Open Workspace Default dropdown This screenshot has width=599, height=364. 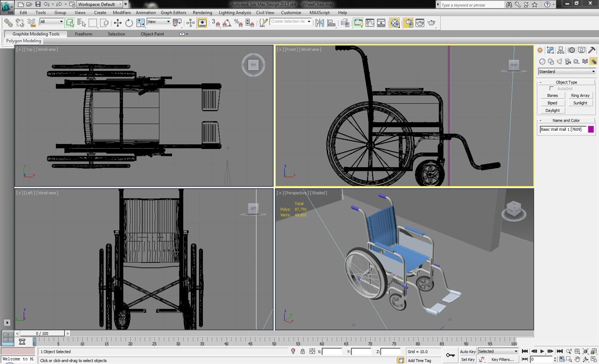click(x=100, y=4)
